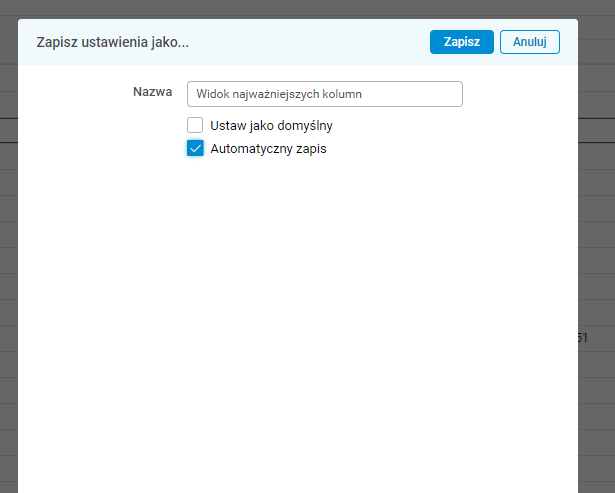Focus the Nazwa text input field
Image resolution: width=615 pixels, height=493 pixels.
[324, 94]
